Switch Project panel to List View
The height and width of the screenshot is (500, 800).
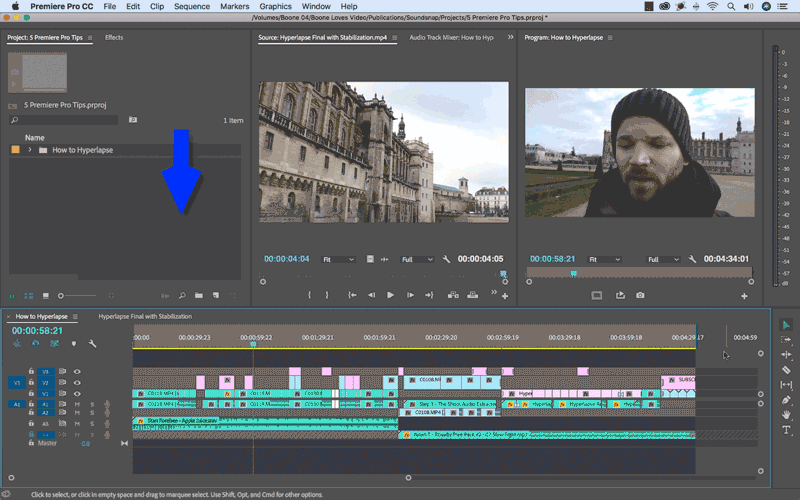coord(29,295)
